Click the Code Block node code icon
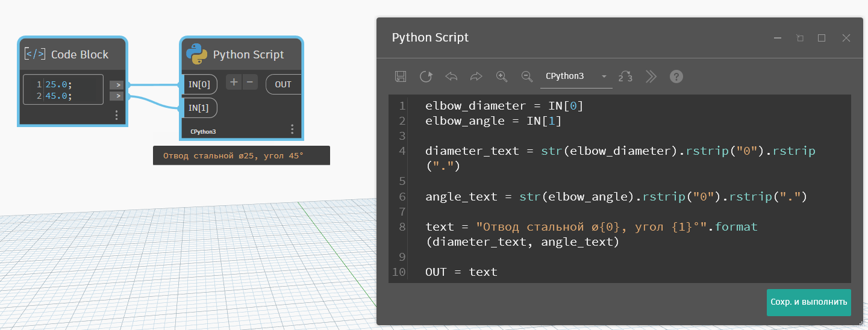 point(34,54)
